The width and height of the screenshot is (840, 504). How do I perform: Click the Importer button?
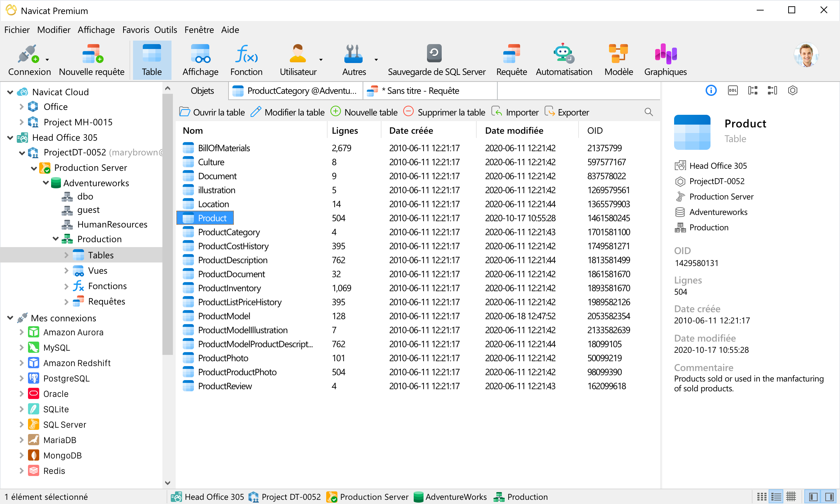tap(514, 112)
